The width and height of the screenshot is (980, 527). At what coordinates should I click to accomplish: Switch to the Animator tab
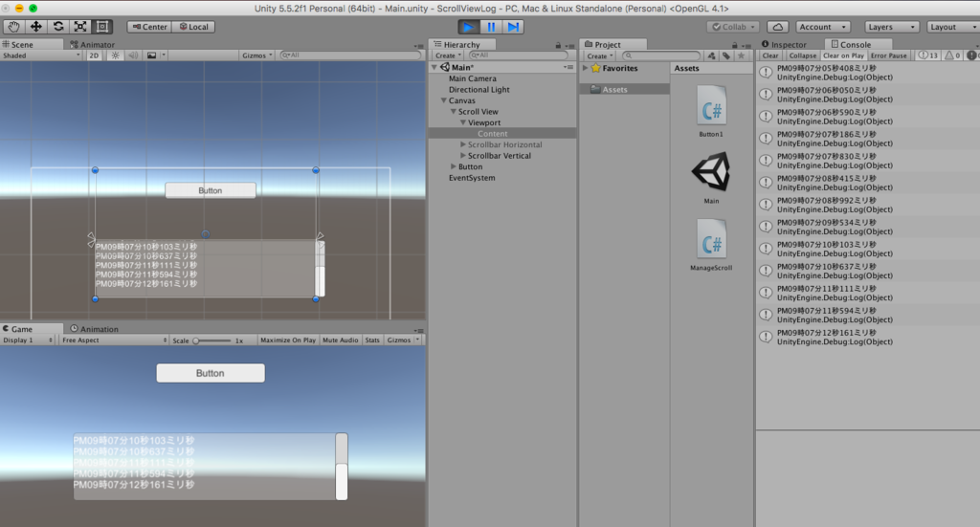pyautogui.click(x=93, y=44)
